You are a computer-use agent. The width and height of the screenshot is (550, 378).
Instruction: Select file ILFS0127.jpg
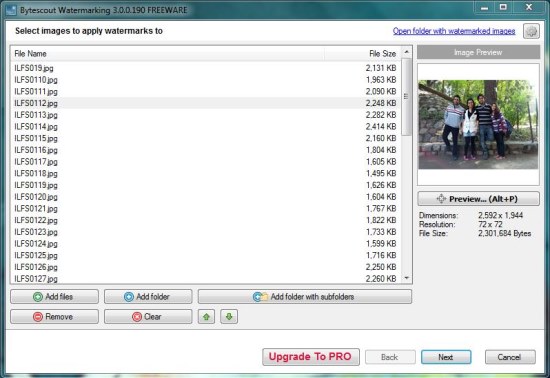coord(206,278)
